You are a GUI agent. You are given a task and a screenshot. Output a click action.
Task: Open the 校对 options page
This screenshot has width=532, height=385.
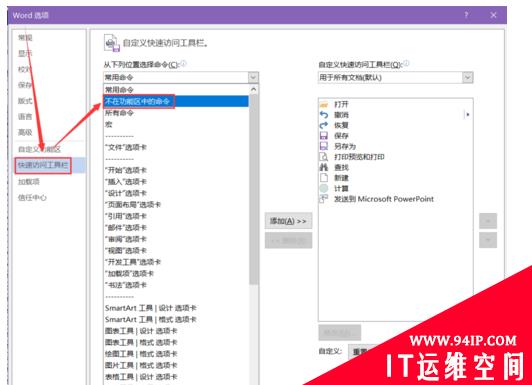(24, 69)
